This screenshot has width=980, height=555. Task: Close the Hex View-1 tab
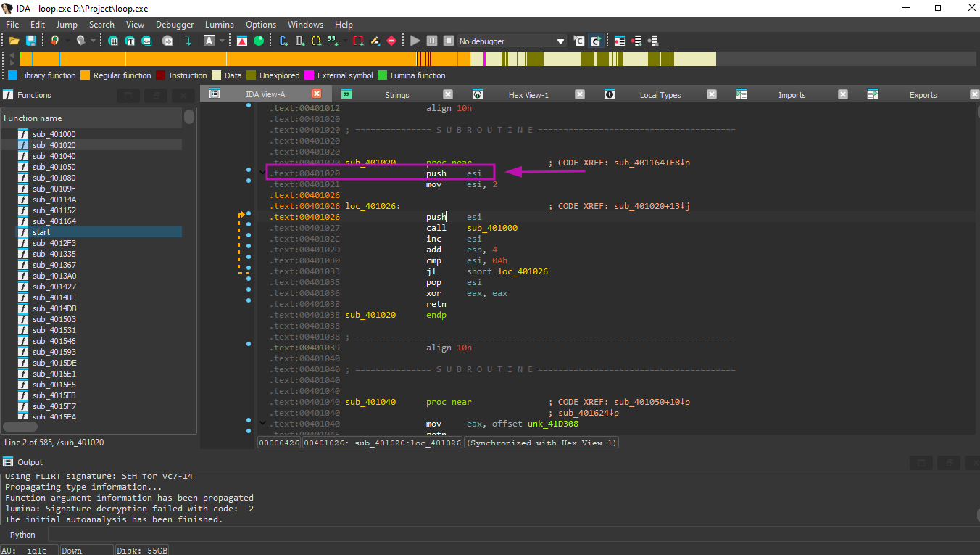click(580, 94)
